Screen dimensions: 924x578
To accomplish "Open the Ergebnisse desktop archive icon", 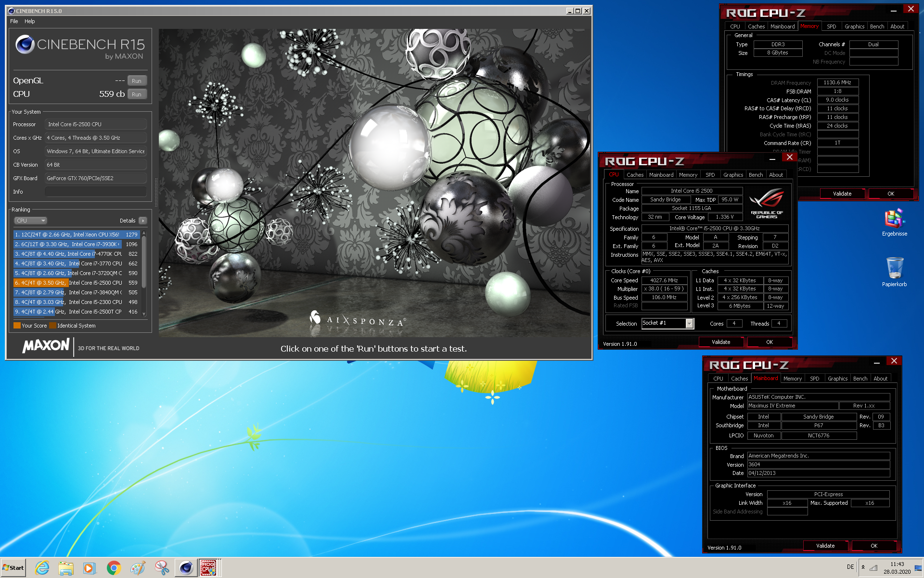I will coord(895,223).
